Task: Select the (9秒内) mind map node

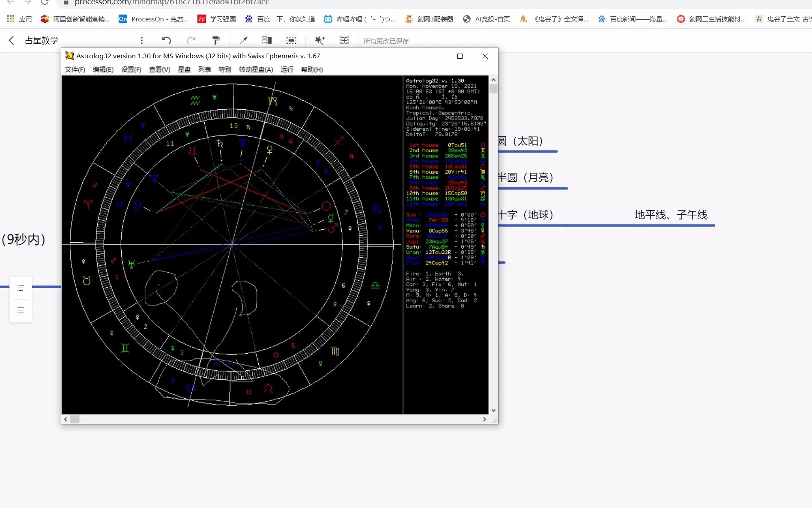Action: click(x=24, y=239)
